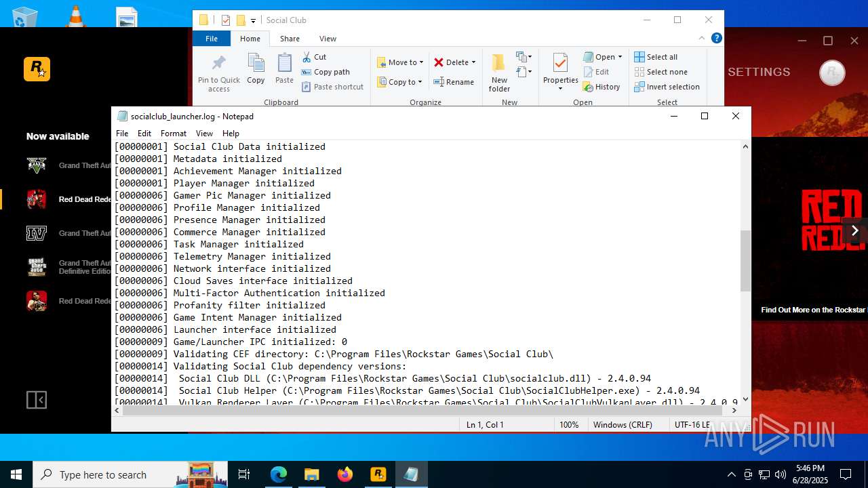This screenshot has height=488, width=868.
Task: Open Microsoft Edge from taskbar
Action: tap(279, 474)
